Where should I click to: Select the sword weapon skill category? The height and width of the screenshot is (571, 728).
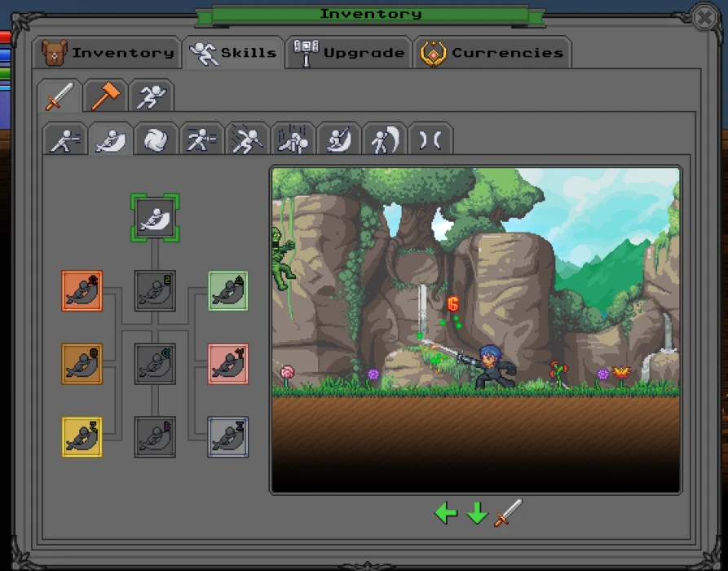coord(60,96)
